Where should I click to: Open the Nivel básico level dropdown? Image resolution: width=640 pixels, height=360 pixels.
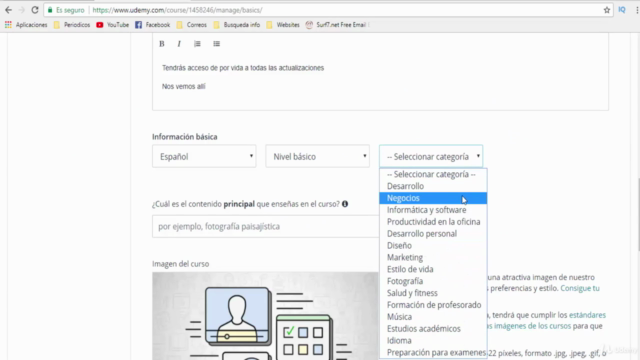(x=318, y=156)
